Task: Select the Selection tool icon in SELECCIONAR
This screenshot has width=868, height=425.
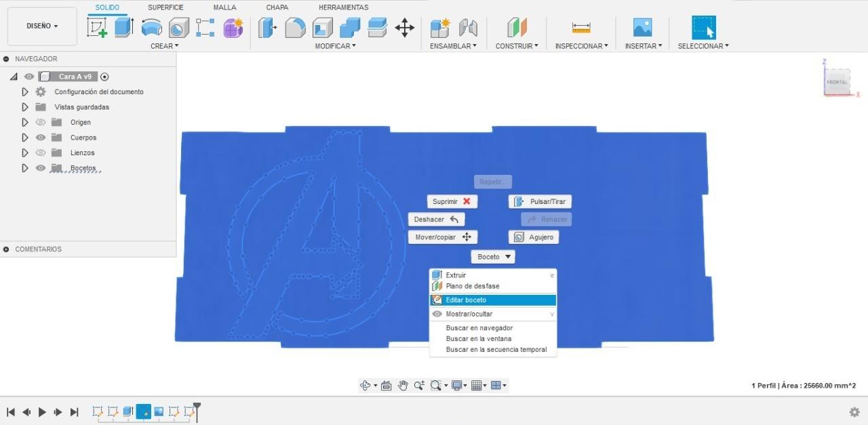Action: pyautogui.click(x=703, y=28)
